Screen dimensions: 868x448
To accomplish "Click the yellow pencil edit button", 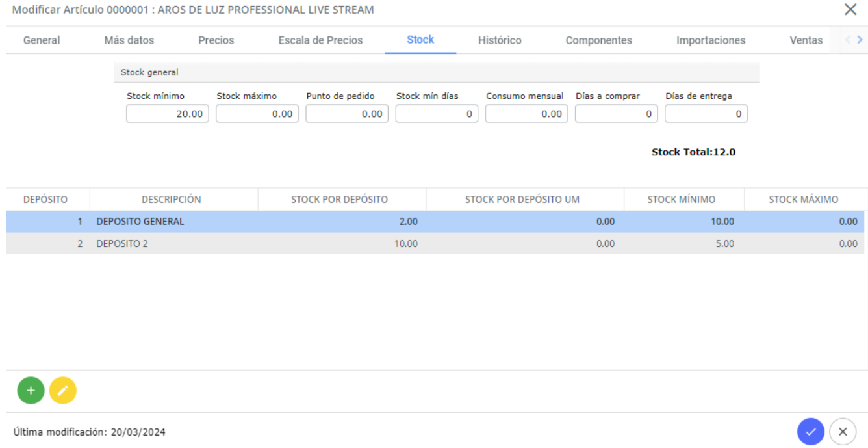I will 63,391.
